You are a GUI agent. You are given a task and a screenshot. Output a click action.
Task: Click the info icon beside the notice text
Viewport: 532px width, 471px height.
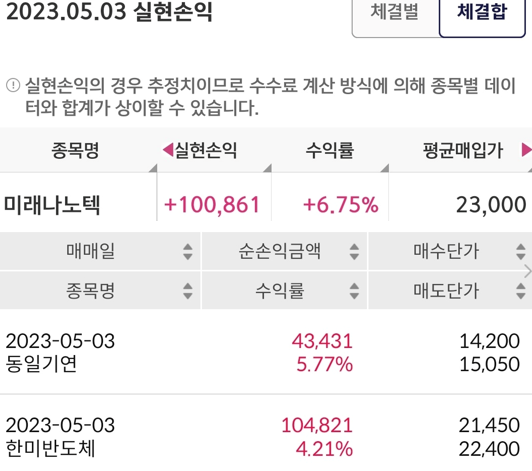pos(13,85)
